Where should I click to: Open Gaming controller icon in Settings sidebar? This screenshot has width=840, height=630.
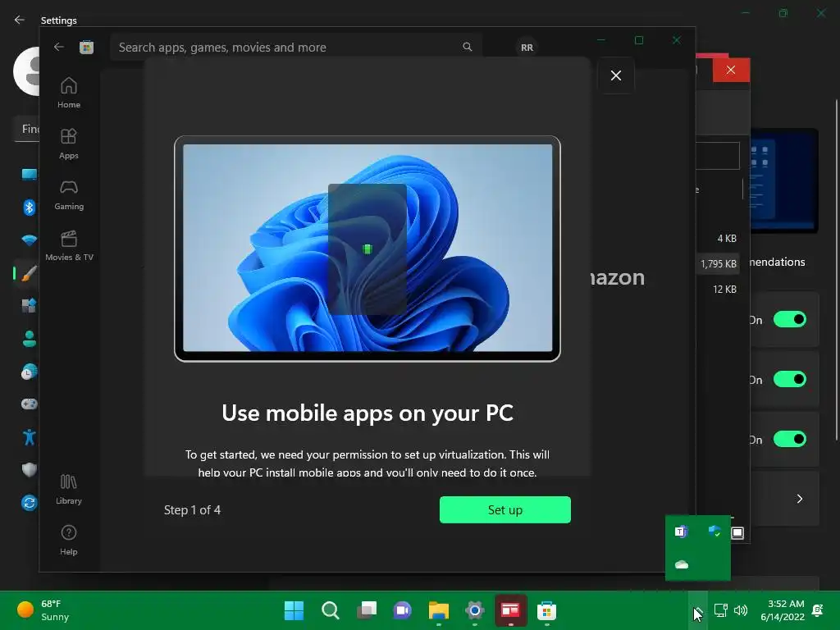pos(29,404)
